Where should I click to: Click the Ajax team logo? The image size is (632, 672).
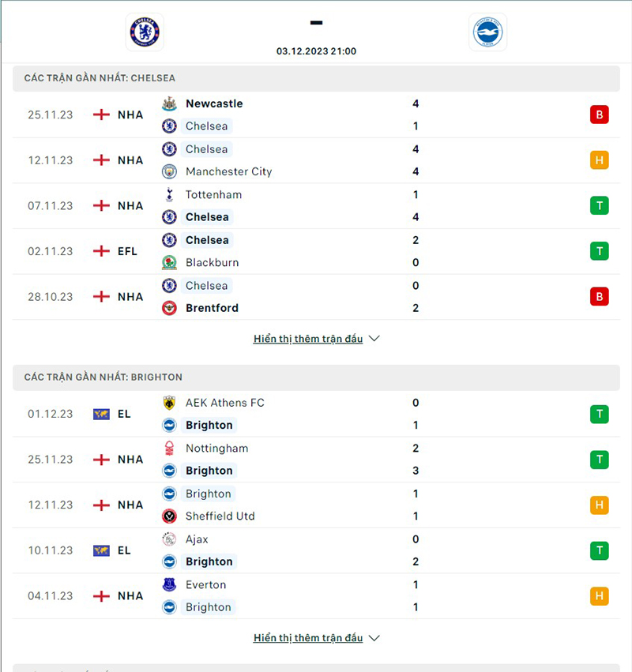169,539
